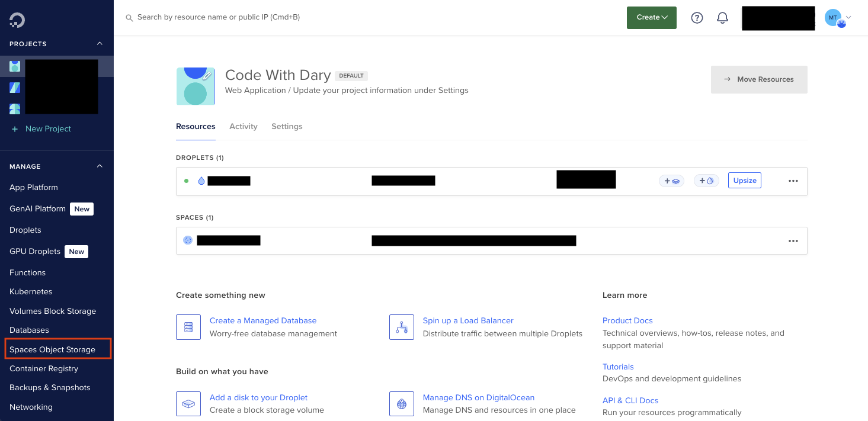Click the search magnifier icon

129,18
